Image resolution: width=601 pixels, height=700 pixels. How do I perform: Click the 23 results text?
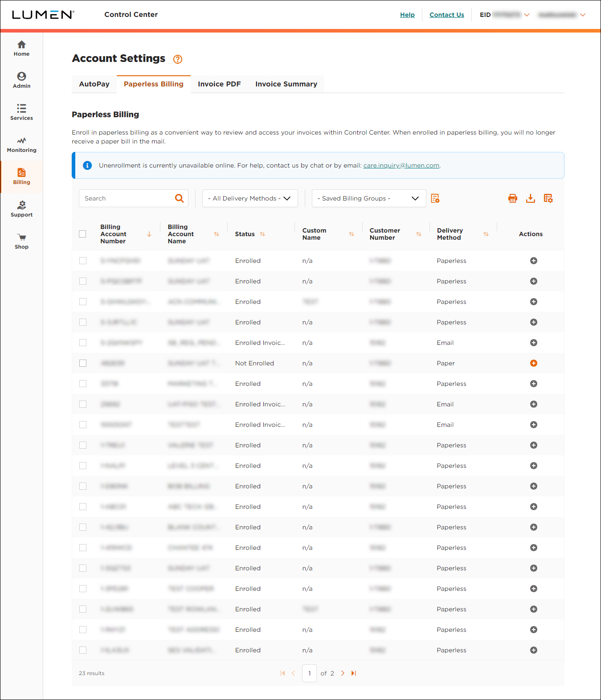(x=92, y=673)
